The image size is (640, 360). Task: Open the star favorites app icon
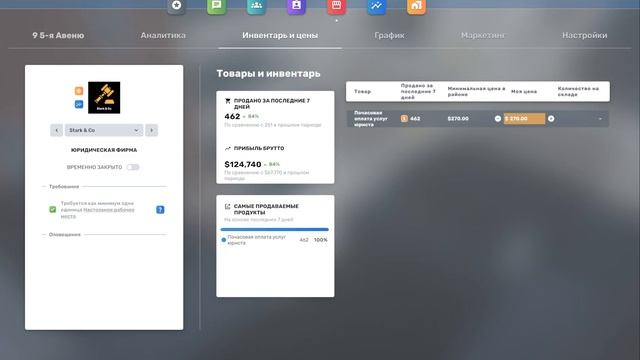click(176, 6)
